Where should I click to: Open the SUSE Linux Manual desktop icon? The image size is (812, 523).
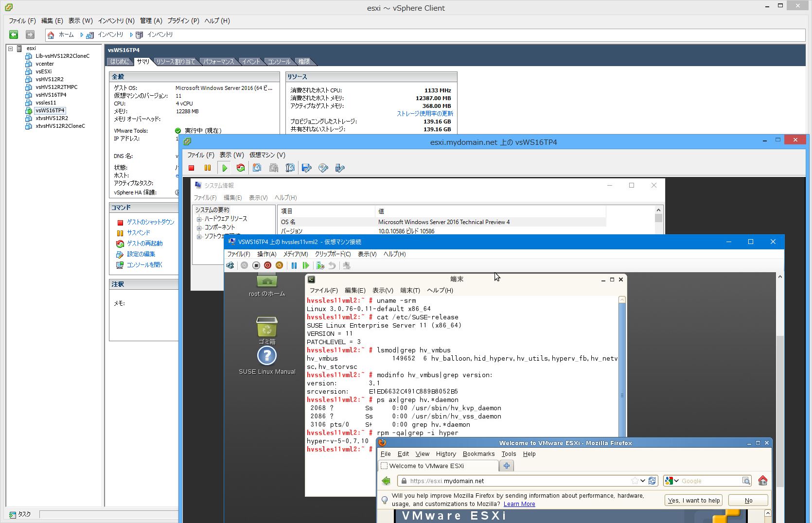coord(267,360)
